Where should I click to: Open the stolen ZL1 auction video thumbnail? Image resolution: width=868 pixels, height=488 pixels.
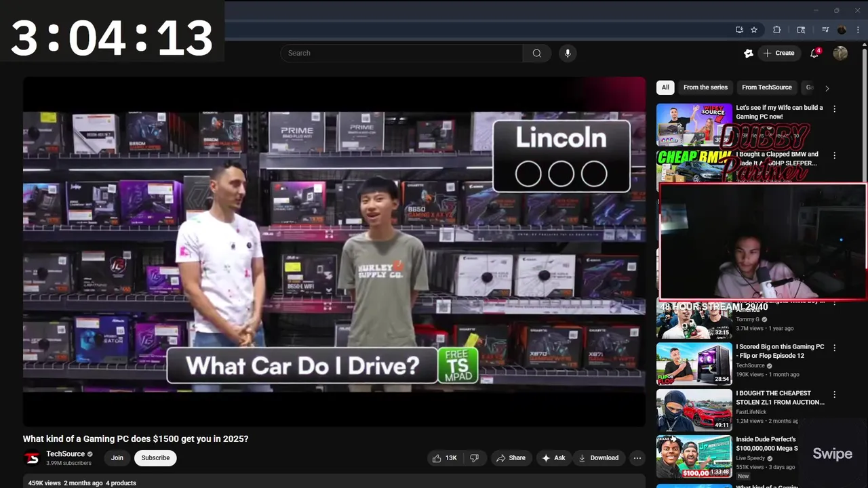point(694,411)
